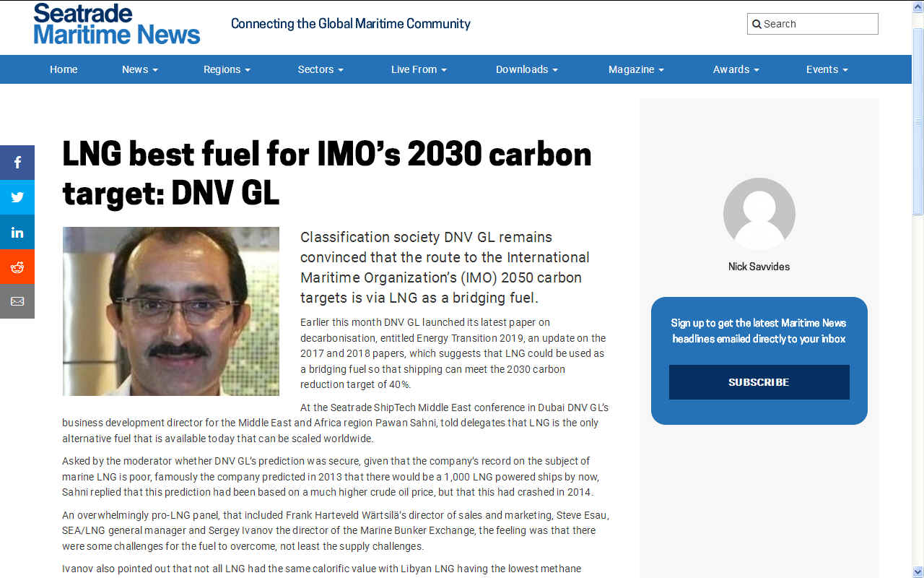Focus the Search input field

tap(813, 24)
